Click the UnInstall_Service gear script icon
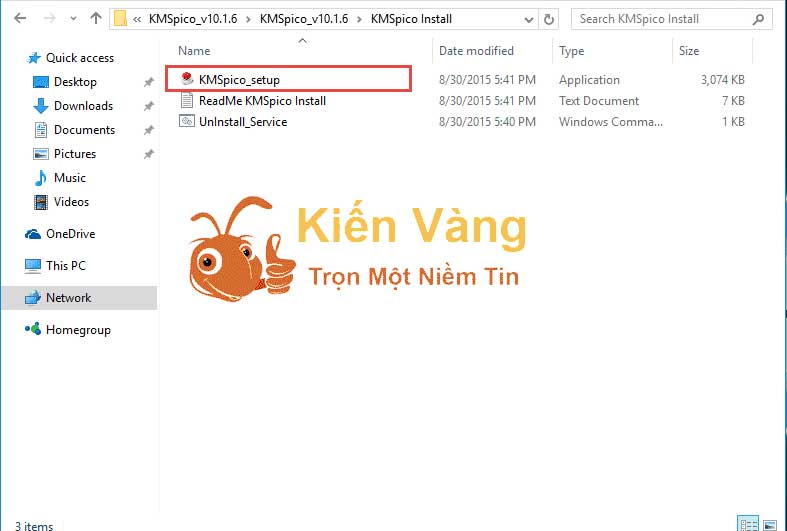787x531 pixels. point(187,121)
